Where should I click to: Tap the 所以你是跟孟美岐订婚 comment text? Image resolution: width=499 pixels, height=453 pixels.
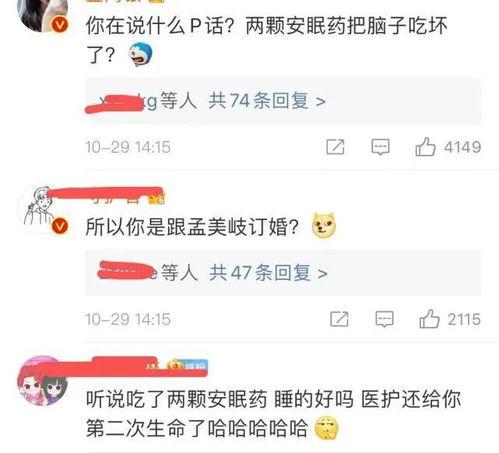pyautogui.click(x=192, y=227)
